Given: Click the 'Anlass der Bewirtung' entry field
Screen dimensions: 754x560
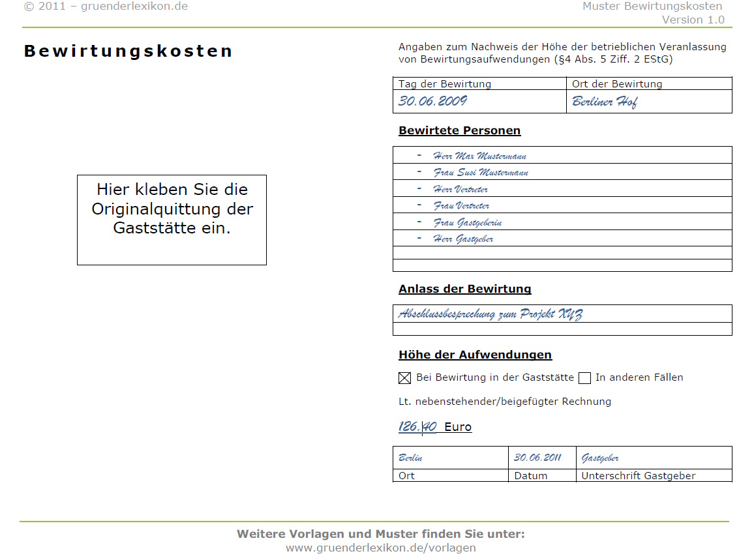Looking at the screenshot, I should click(489, 314).
